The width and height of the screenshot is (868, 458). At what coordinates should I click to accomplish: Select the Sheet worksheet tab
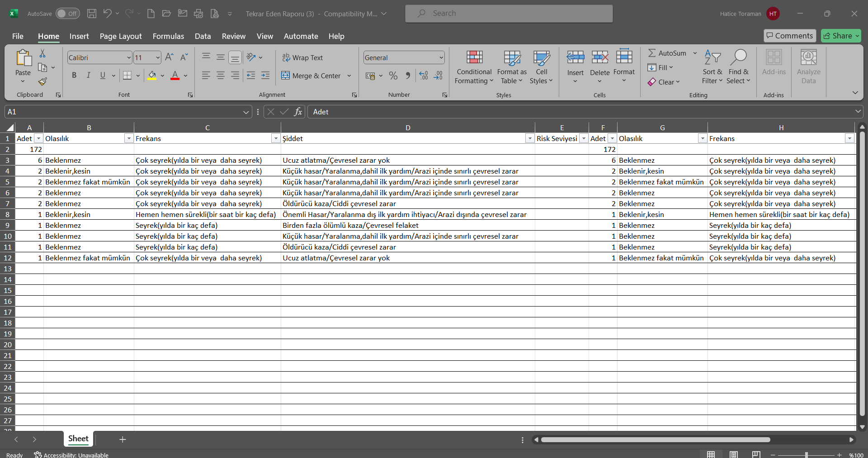78,439
